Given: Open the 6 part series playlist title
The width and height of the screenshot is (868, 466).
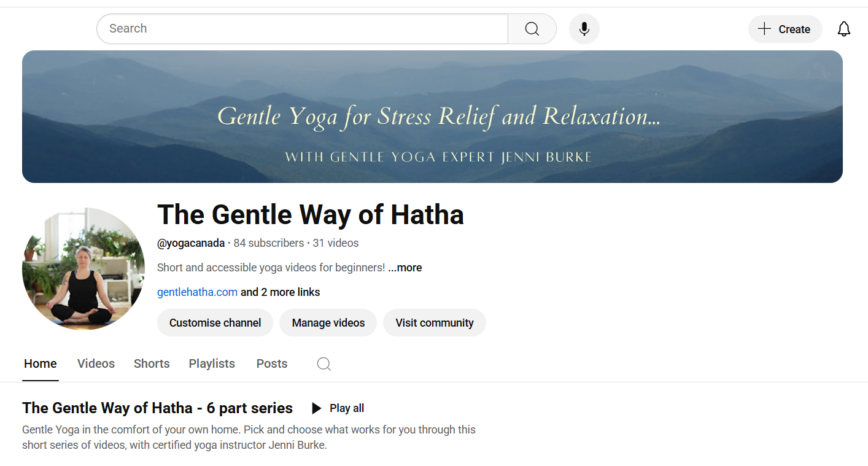Looking at the screenshot, I should [x=157, y=408].
